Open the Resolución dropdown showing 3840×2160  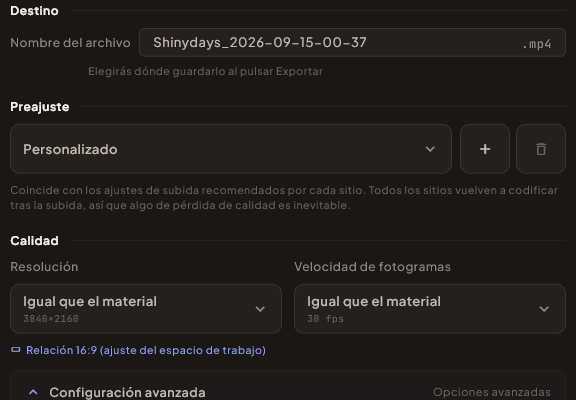click(146, 309)
